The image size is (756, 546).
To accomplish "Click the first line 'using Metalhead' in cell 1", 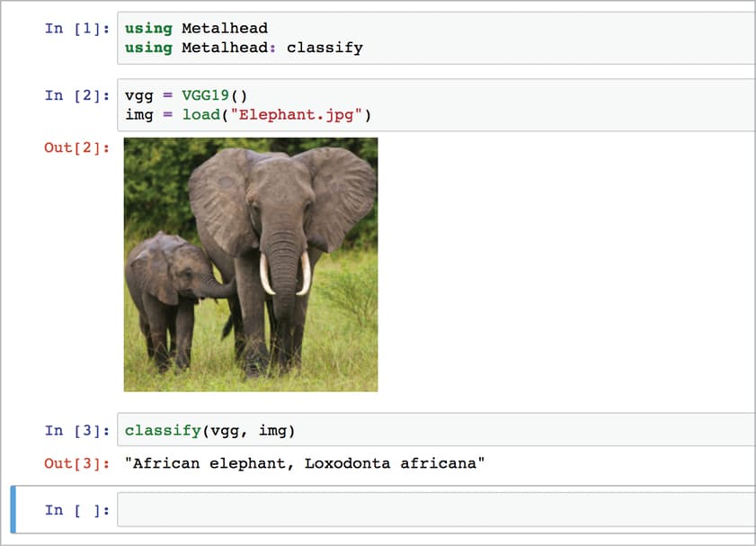I will [x=196, y=29].
